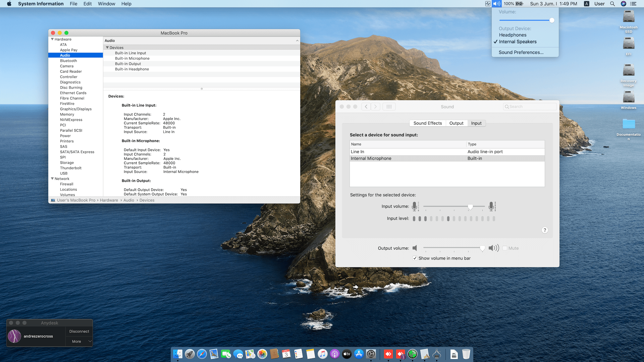
Task: Switch to the Output tab
Action: (x=456, y=123)
